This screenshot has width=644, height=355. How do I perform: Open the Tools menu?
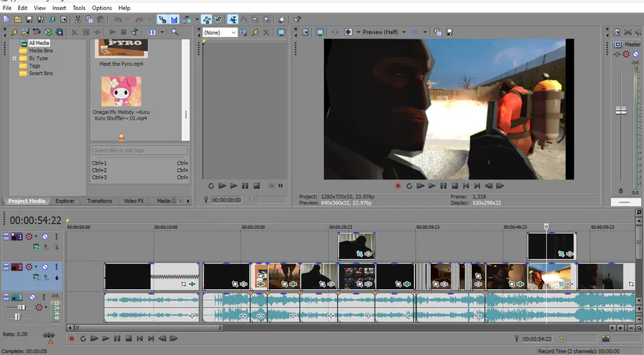click(79, 8)
